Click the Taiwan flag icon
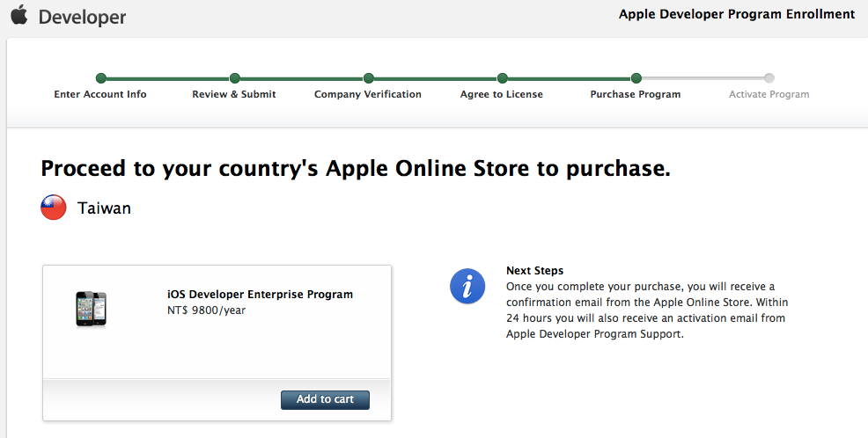This screenshot has width=868, height=438. click(54, 208)
